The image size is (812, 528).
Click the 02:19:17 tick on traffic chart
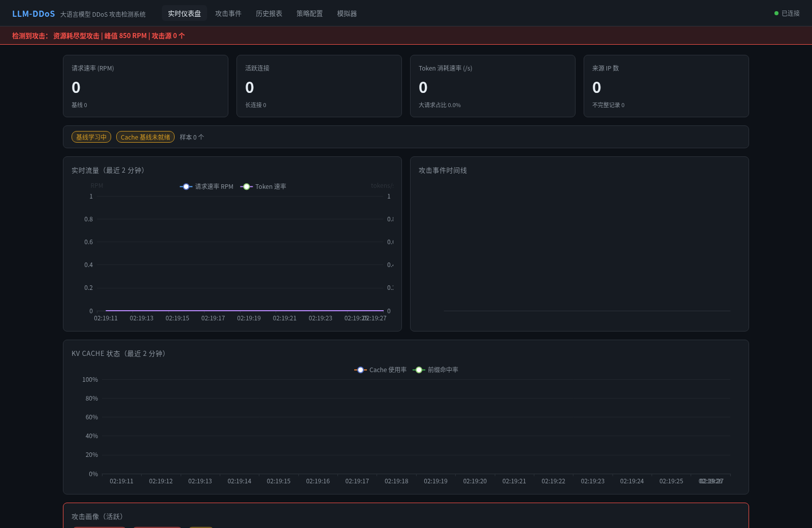213,318
